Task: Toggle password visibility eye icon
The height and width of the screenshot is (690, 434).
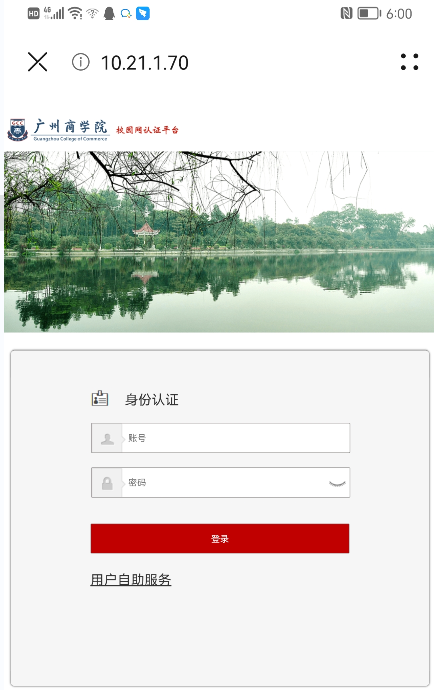Action: click(x=337, y=484)
